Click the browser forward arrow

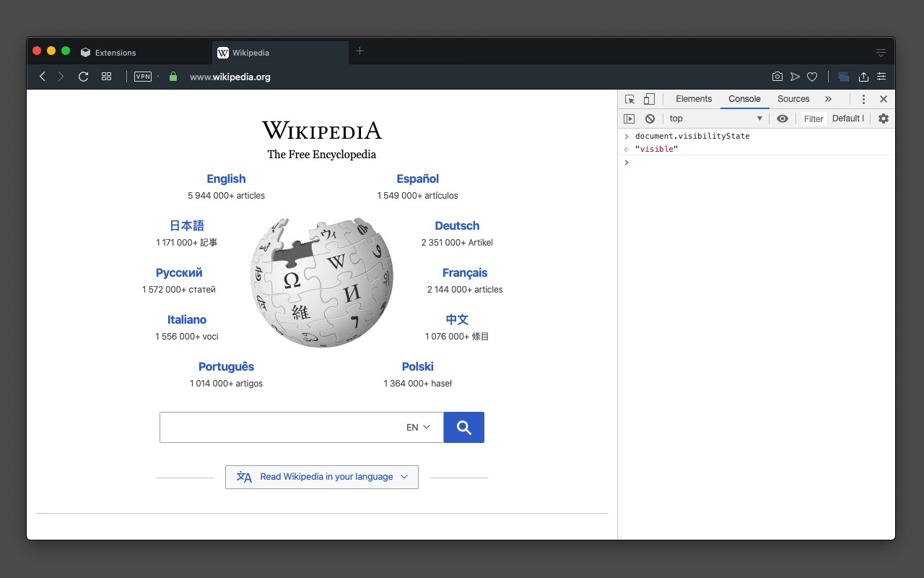click(x=61, y=77)
